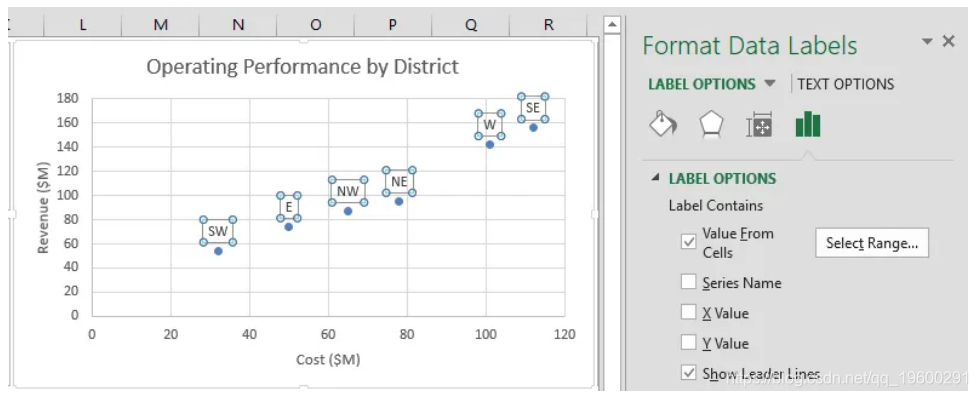978x397 pixels.
Task: Select column L header
Action: [x=82, y=24]
